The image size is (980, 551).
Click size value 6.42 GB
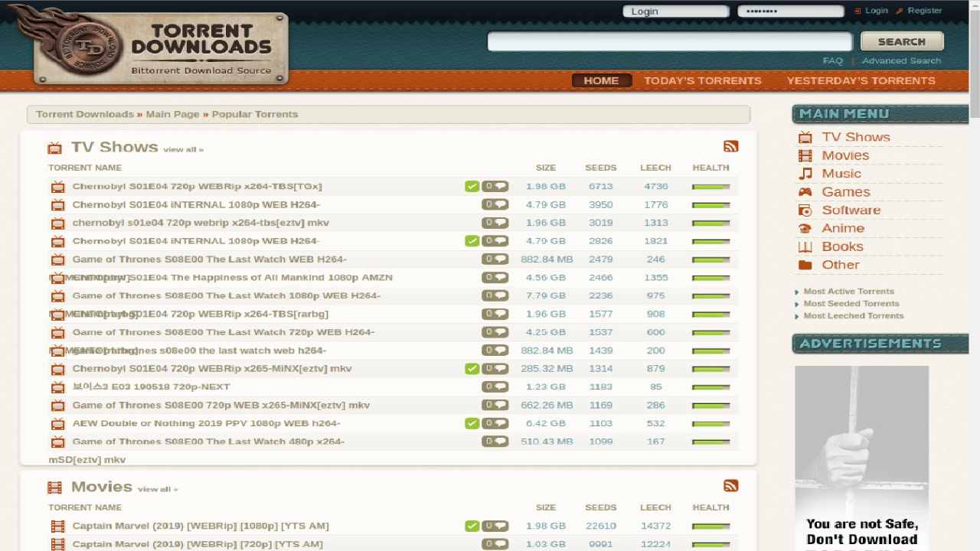[546, 423]
